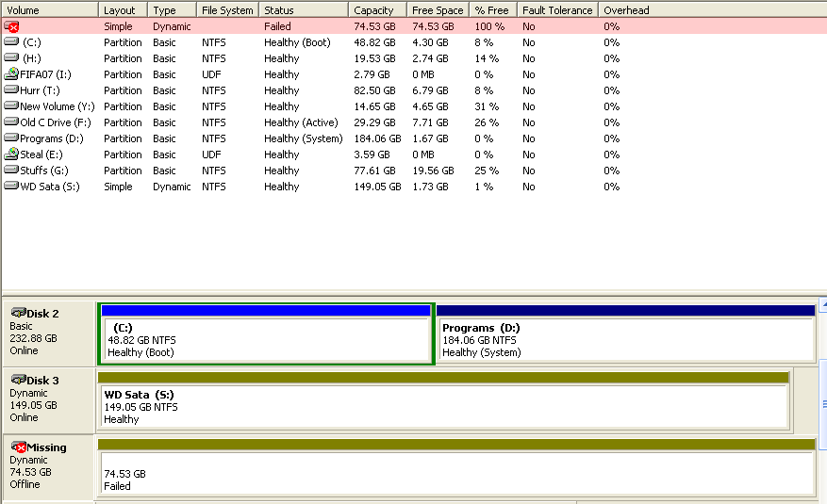
Task: Click the blue color bar above (C:) partition
Action: (265, 310)
